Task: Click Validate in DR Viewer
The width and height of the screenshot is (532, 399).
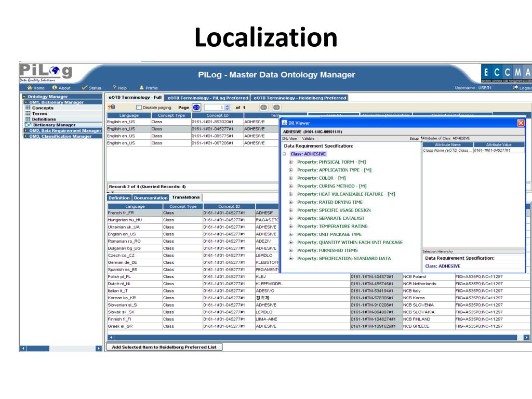Action: click(308, 138)
